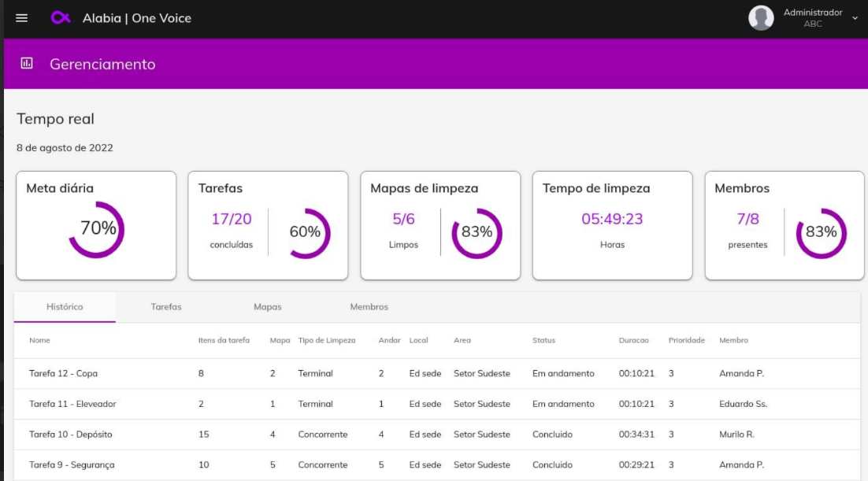Click the Meta diária 70% progress ring
Viewport: 868px width, 481px height.
point(97,230)
